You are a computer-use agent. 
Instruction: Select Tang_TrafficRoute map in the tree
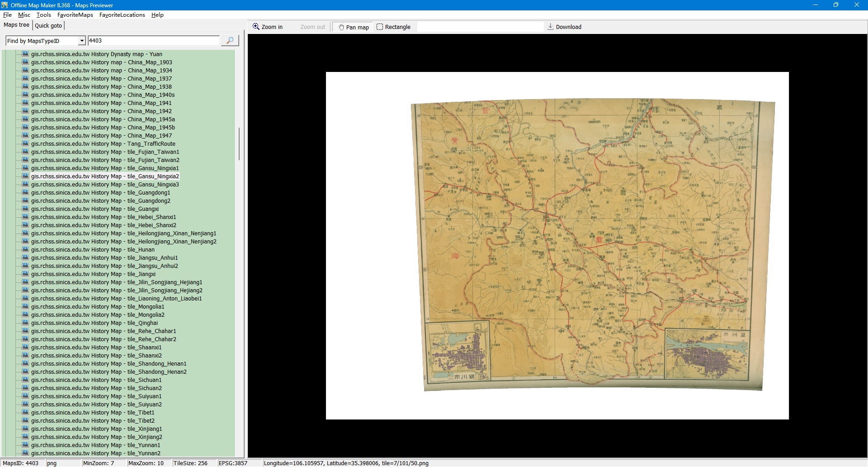[x=103, y=144]
